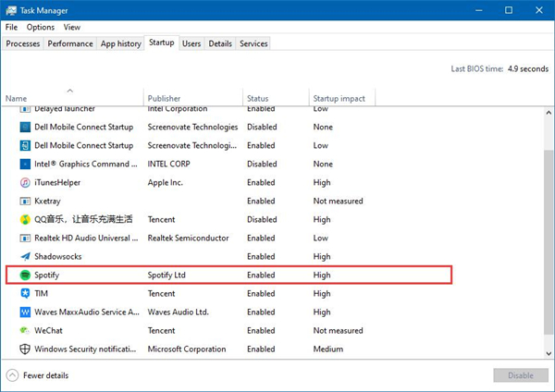Select the Waves MaxxAudio Service entry
The image size is (555, 392).
point(87,312)
